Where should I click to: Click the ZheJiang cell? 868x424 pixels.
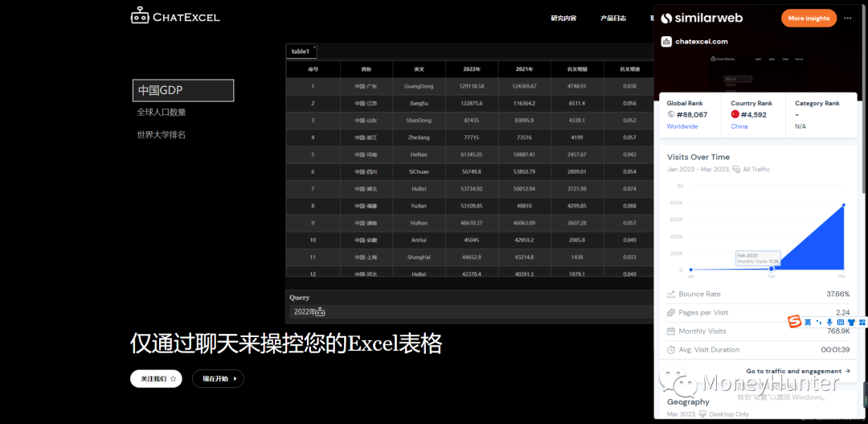click(419, 138)
